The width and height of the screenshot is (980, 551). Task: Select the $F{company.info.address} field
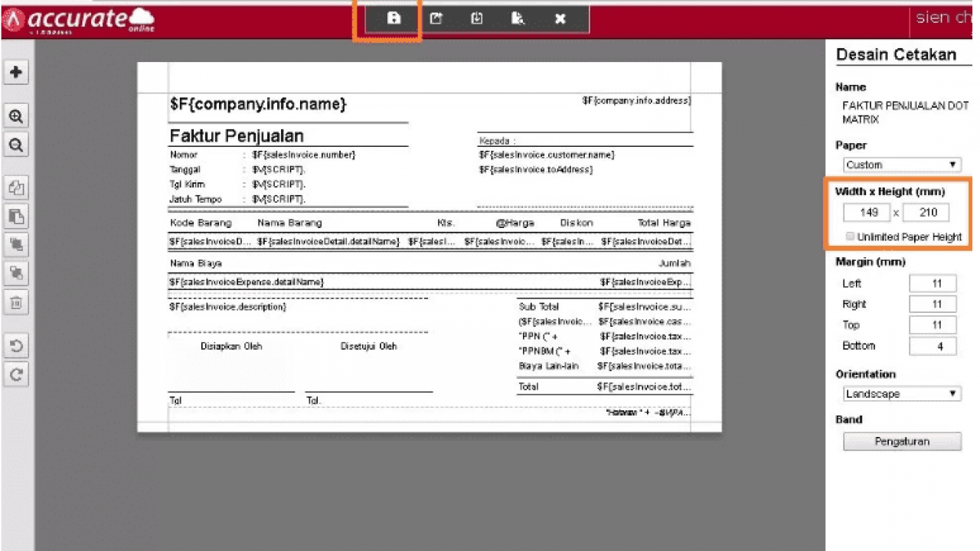click(x=636, y=100)
